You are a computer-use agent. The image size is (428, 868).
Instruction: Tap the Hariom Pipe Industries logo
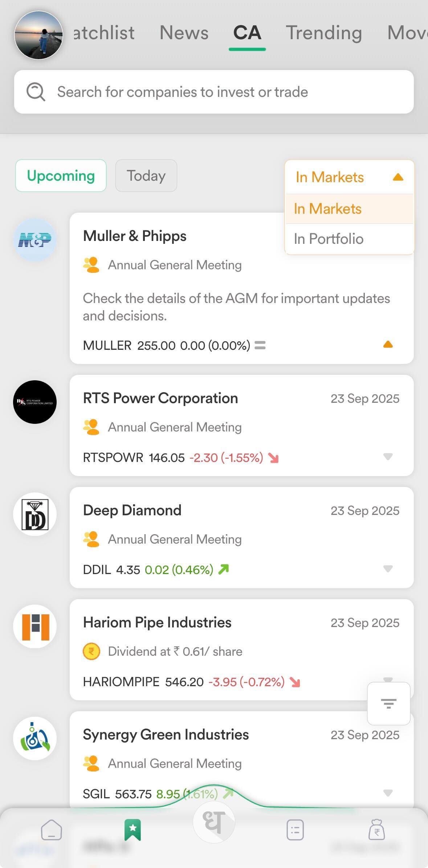(35, 626)
